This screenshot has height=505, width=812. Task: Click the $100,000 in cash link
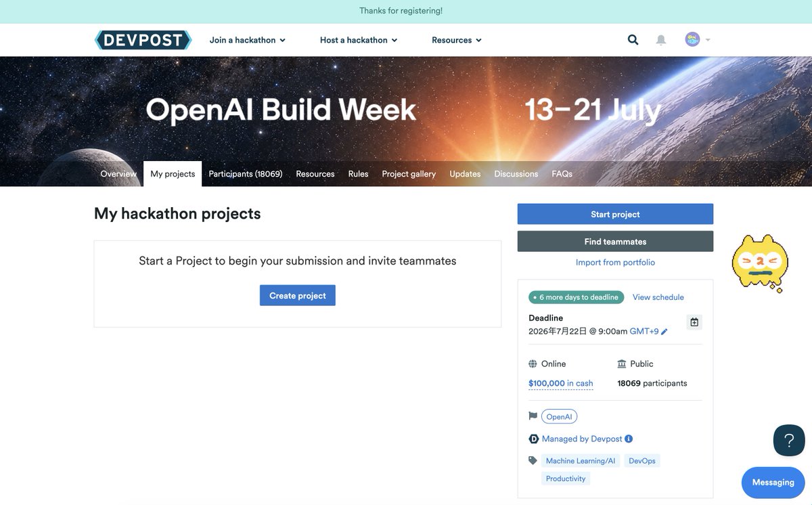[x=560, y=383]
